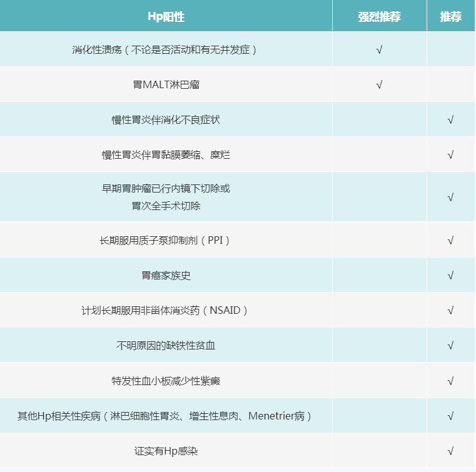The image size is (476, 472).
Task: Click the 胃MALT淋巴瘤 row label
Action: (x=166, y=84)
